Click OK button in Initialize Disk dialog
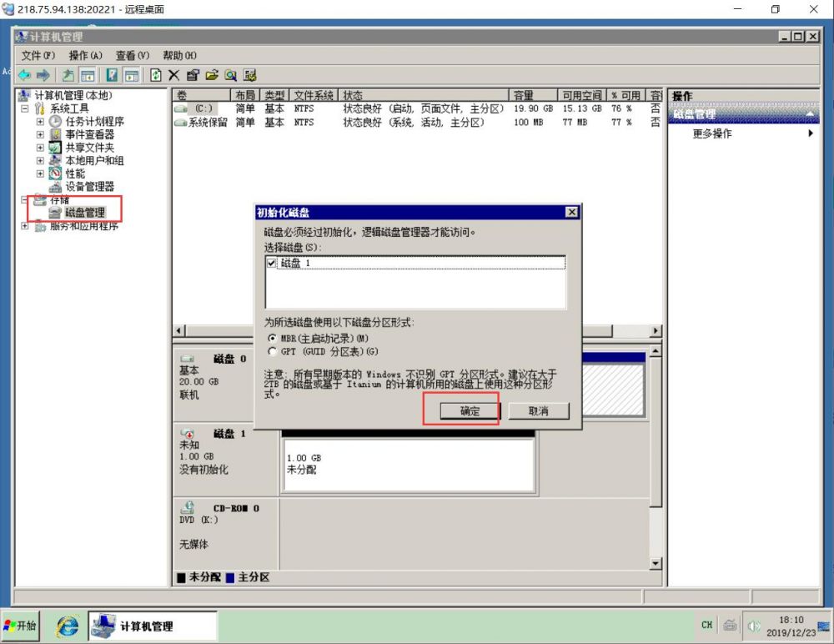This screenshot has height=644, width=834. (x=470, y=411)
